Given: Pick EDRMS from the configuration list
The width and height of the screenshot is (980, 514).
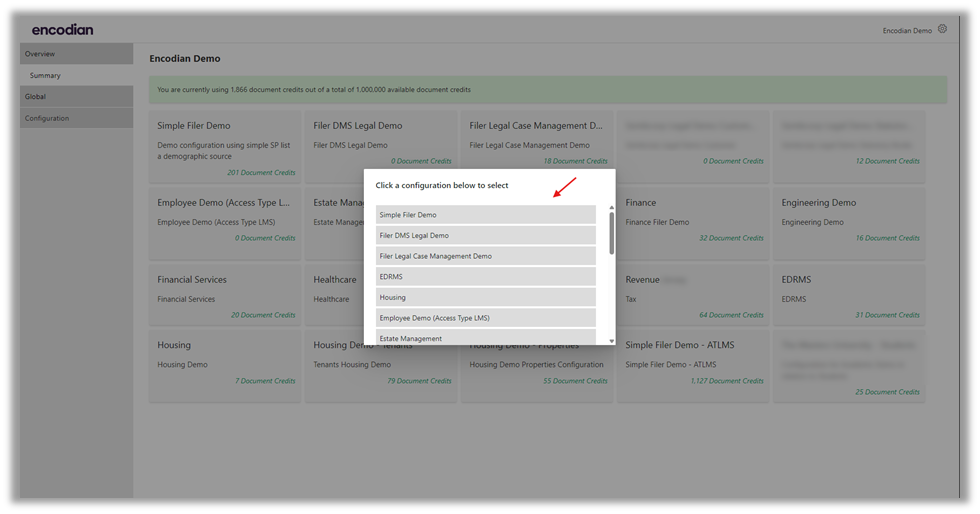Looking at the screenshot, I should click(486, 277).
